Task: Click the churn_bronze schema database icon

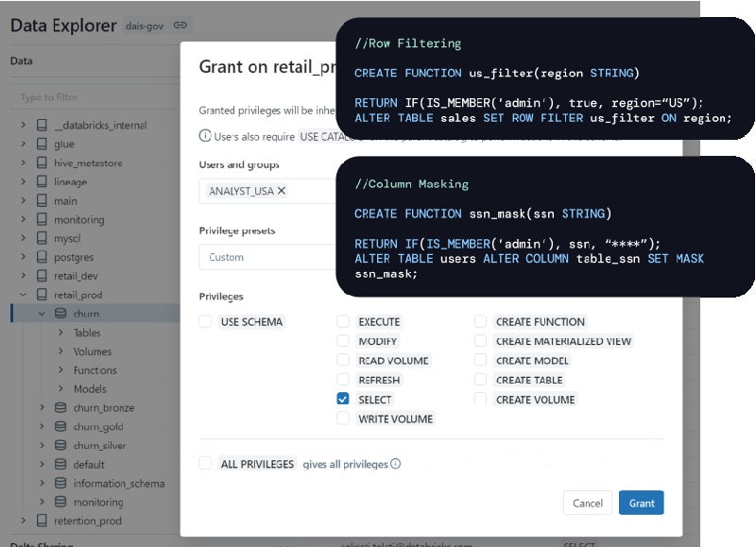Action: pos(60,408)
